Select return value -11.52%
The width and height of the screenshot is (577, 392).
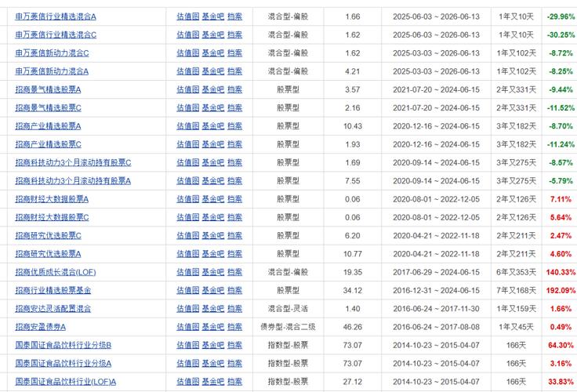coord(561,108)
